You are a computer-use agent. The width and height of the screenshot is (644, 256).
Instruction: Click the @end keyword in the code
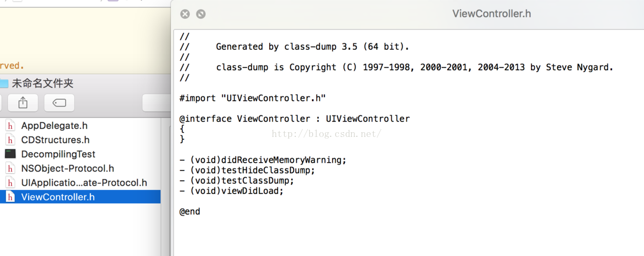point(190,211)
